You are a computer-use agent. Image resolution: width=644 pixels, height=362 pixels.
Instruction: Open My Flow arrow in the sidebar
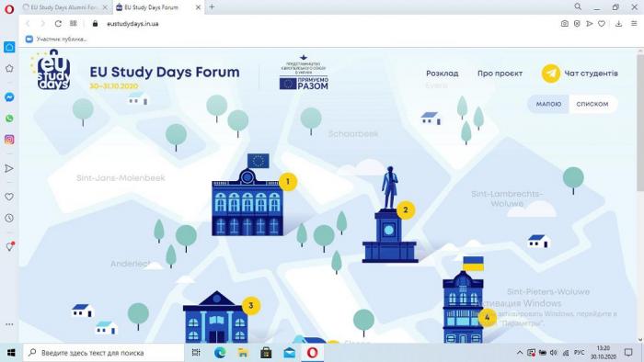[9, 168]
